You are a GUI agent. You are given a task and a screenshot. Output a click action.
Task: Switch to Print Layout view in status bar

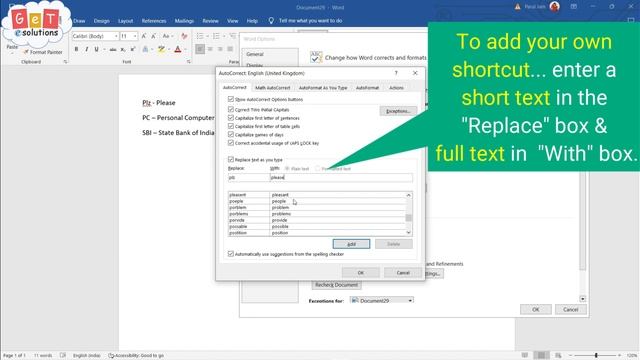(x=541, y=356)
